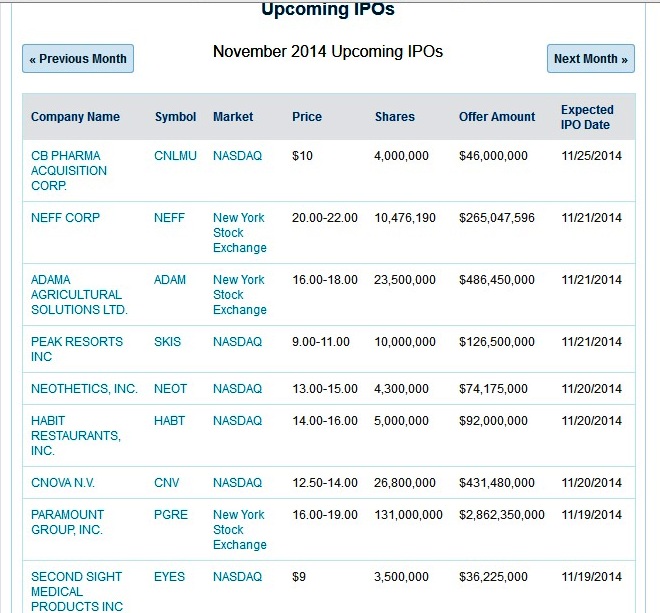Open the SKIS symbol link

coord(167,341)
